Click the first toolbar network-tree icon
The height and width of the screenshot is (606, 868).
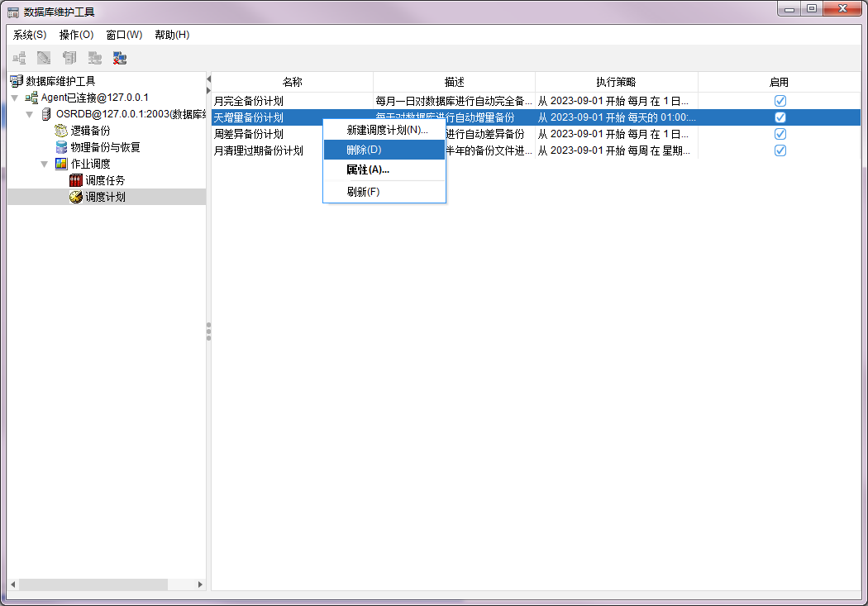pyautogui.click(x=19, y=58)
